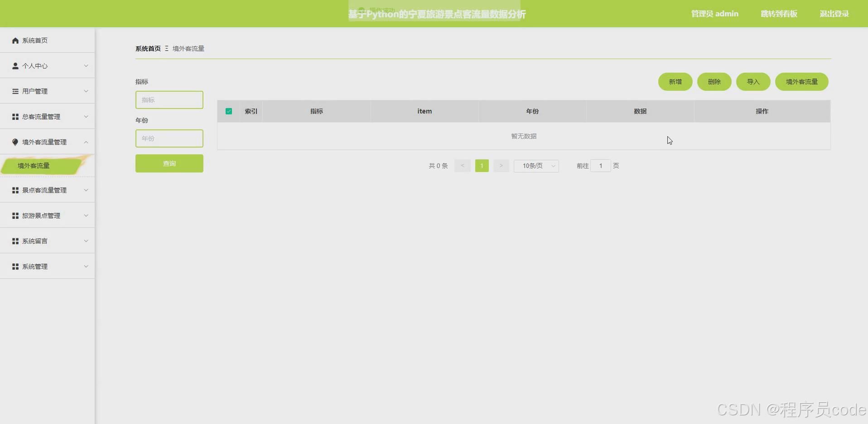Open the 景点客流量管理 menu label
Image resolution: width=868 pixels, height=424 pixels.
pos(44,190)
